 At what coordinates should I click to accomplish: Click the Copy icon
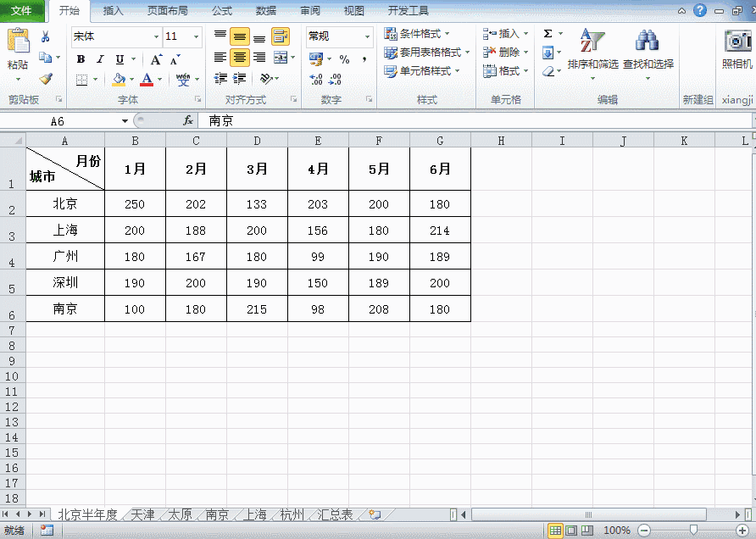(45, 58)
